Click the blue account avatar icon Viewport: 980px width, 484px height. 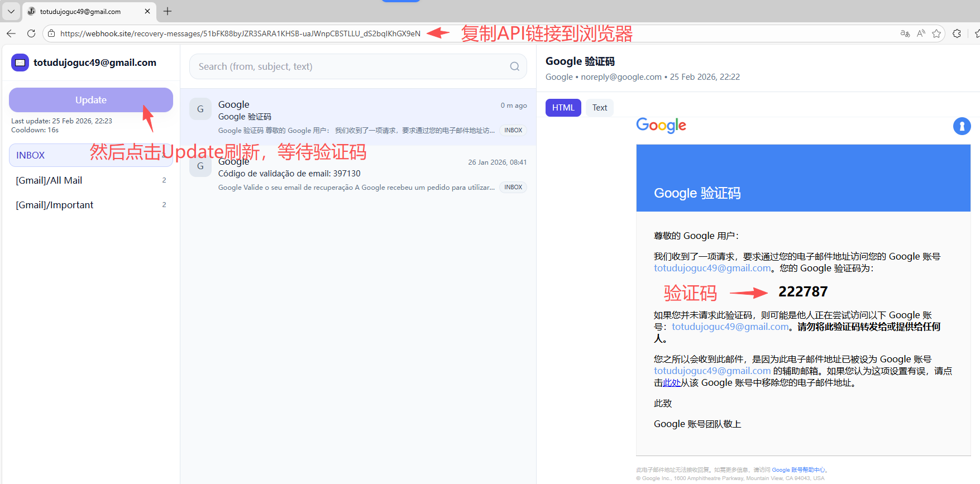click(962, 126)
